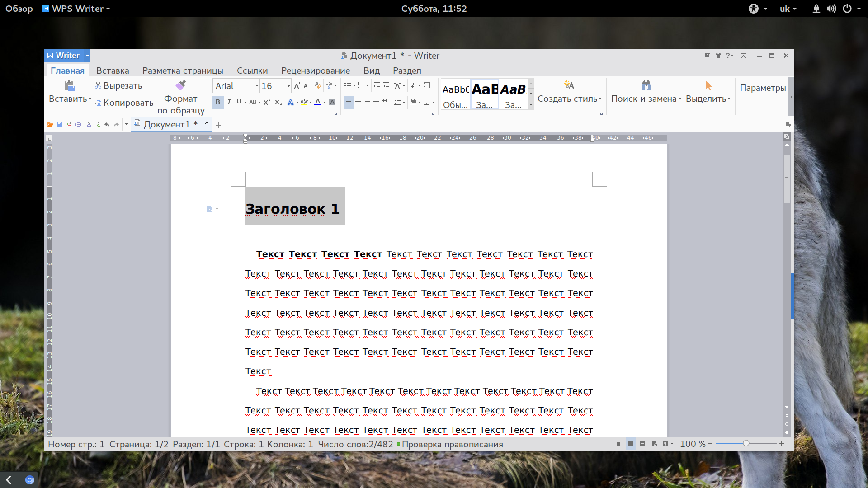This screenshot has height=488, width=868.
Task: Toggle italic formatting button
Action: point(229,102)
